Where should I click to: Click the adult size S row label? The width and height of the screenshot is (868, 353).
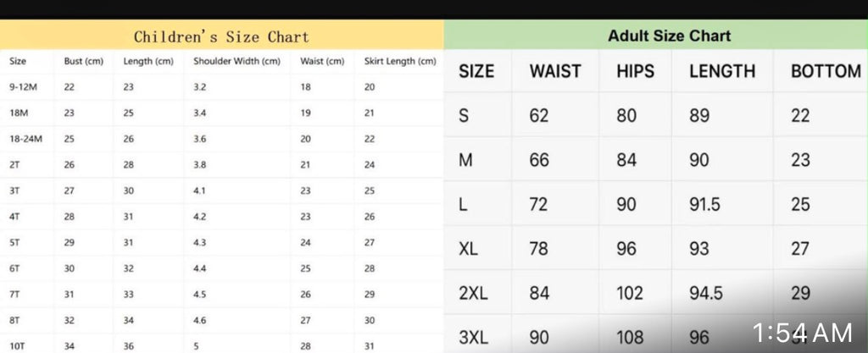(x=464, y=115)
